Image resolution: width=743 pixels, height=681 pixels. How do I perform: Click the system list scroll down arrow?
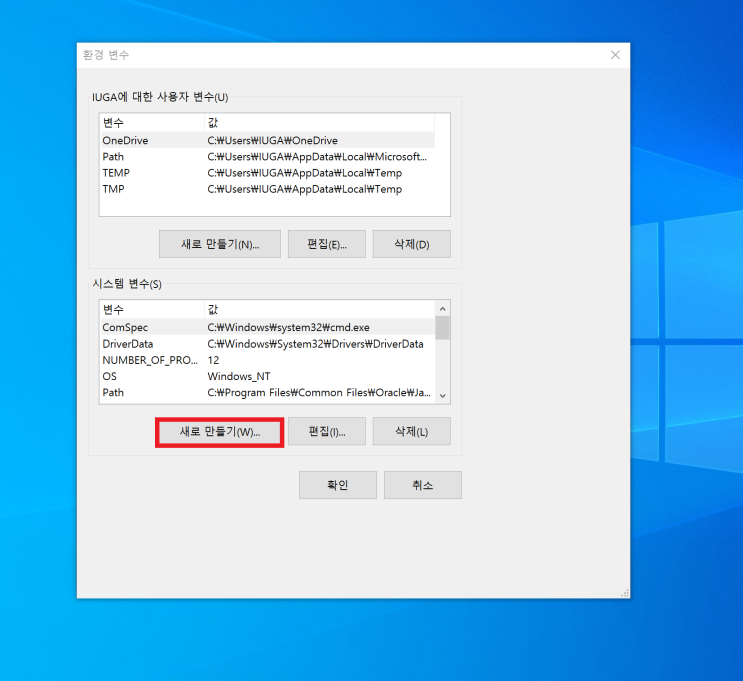(443, 395)
